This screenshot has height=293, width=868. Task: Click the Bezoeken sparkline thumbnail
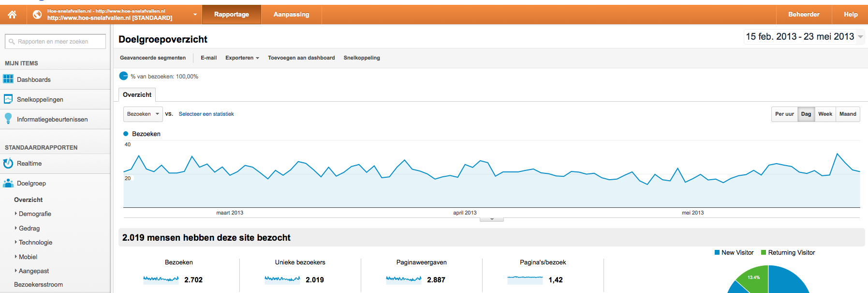pos(161,279)
